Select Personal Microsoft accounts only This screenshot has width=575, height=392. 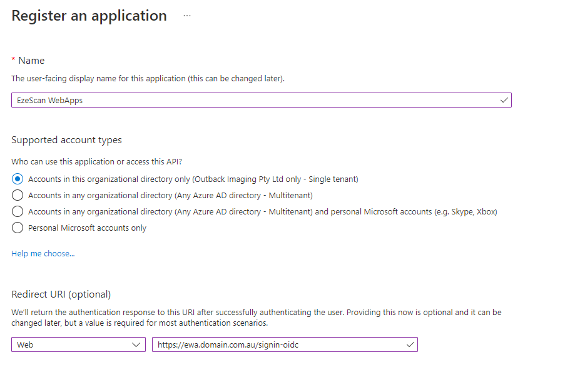click(x=18, y=228)
